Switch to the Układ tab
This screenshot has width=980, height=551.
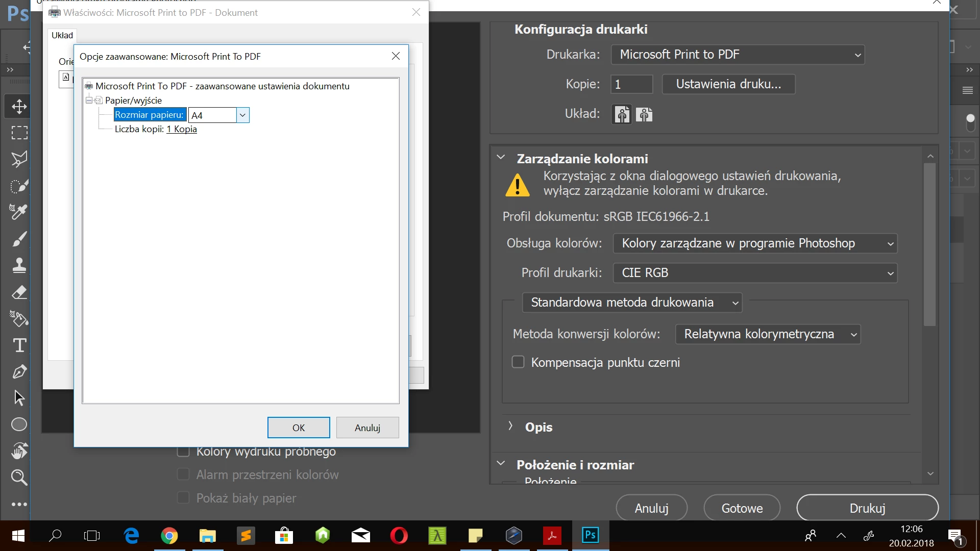click(62, 35)
